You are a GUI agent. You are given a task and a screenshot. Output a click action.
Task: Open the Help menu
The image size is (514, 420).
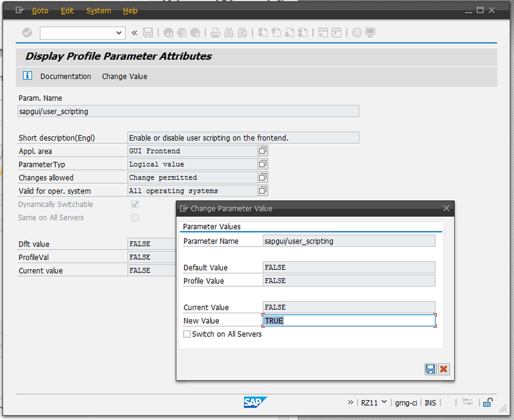[x=130, y=11]
